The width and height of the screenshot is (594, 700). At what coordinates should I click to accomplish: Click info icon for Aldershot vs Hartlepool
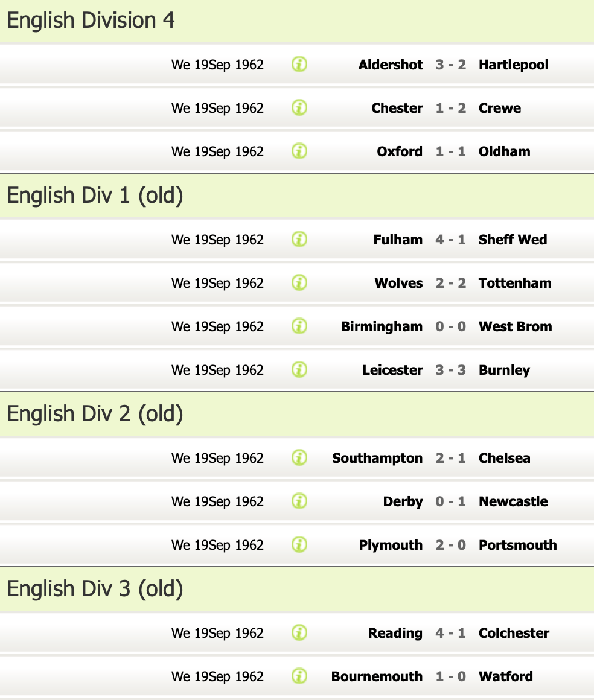(x=299, y=64)
